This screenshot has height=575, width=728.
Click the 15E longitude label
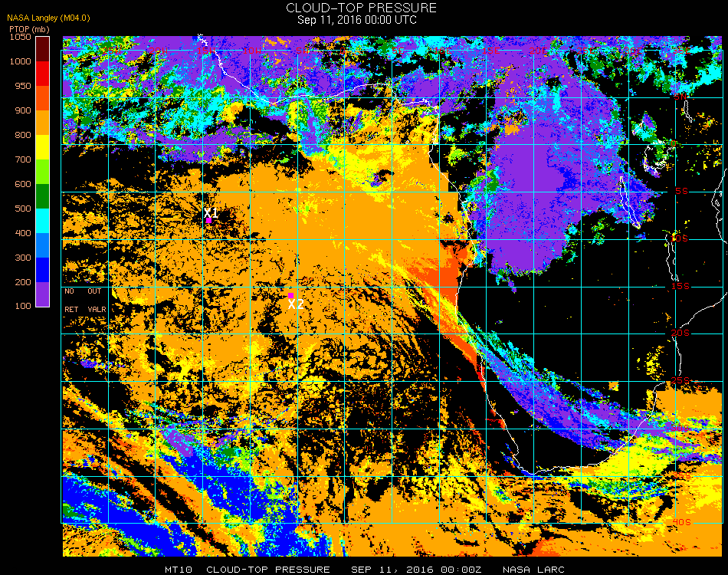coord(490,51)
